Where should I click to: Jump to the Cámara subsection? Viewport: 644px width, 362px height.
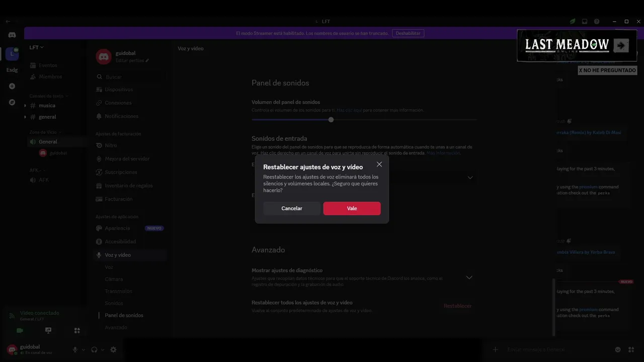tap(114, 279)
